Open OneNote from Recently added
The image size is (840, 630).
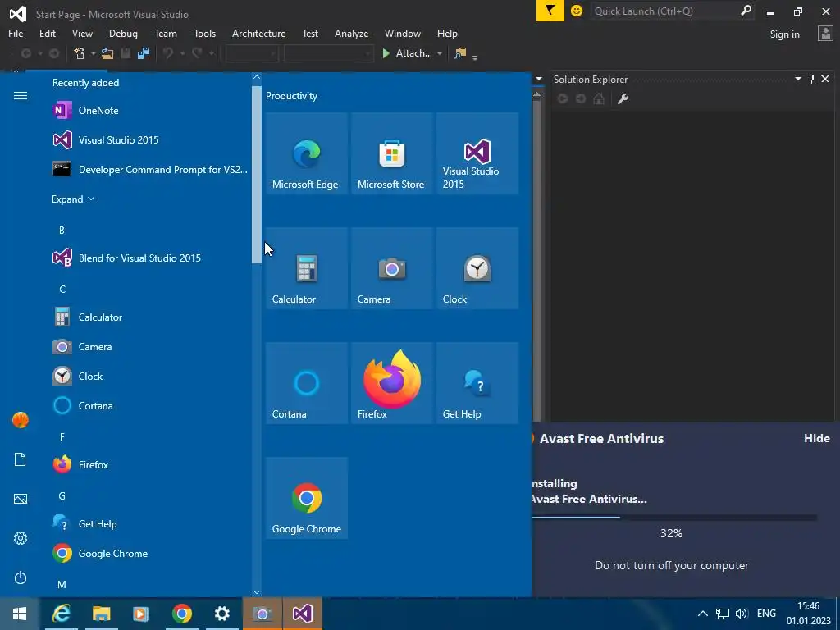pos(150,111)
